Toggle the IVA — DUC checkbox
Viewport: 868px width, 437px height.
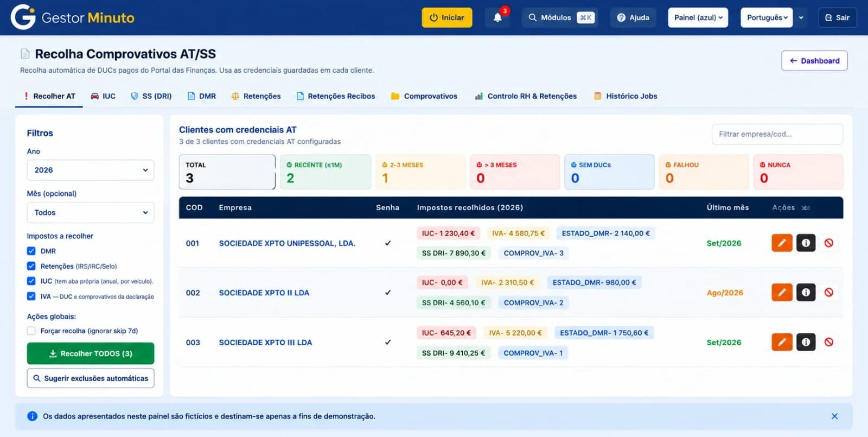pos(31,296)
